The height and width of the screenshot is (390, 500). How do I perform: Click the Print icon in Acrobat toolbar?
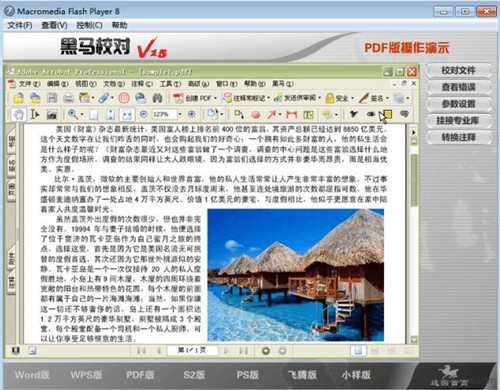[x=68, y=98]
